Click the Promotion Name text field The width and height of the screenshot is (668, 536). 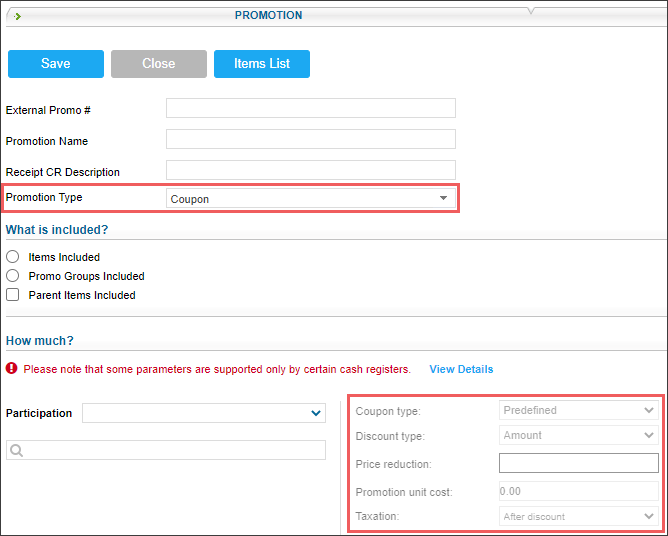point(311,139)
